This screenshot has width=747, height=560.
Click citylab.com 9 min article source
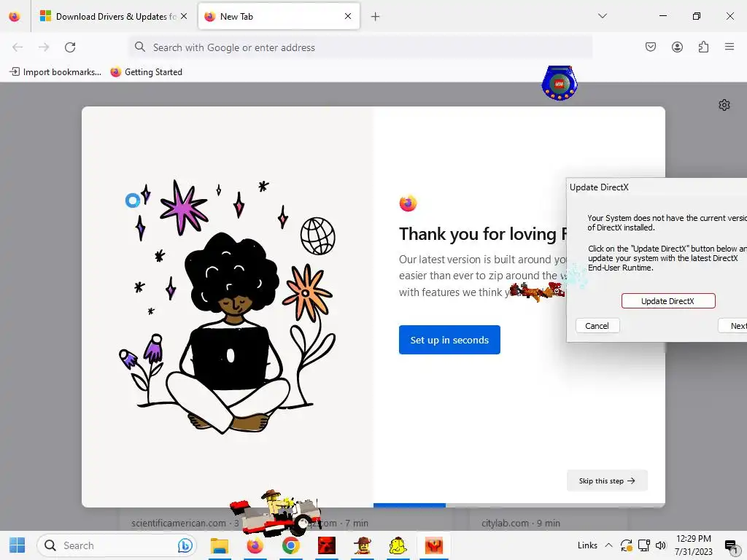(x=521, y=523)
